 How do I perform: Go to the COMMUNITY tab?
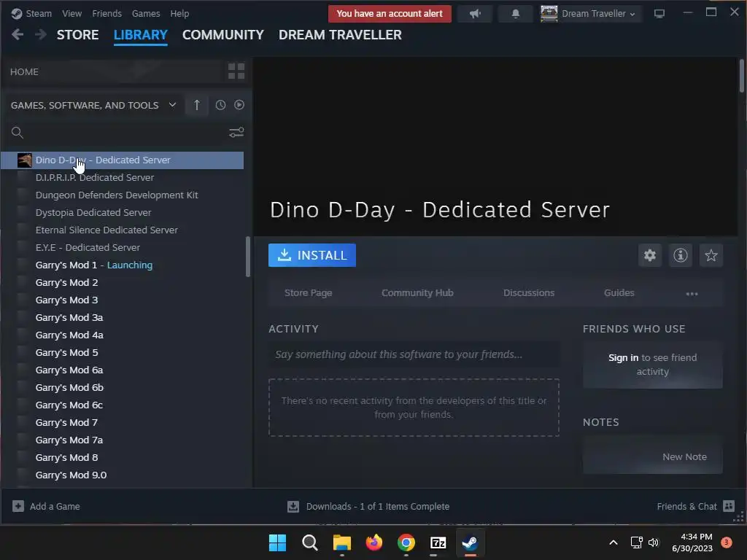(223, 35)
